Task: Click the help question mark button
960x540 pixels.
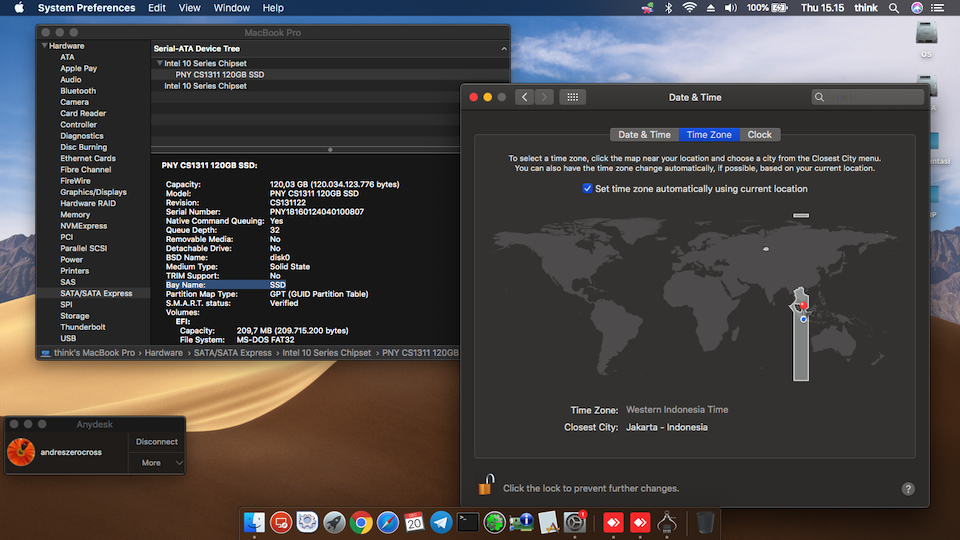Action: click(908, 489)
